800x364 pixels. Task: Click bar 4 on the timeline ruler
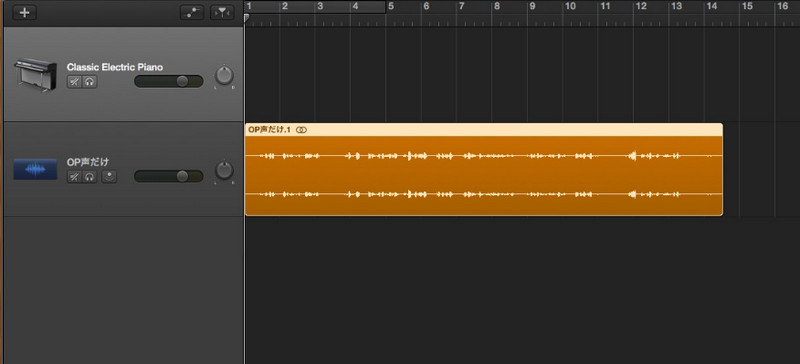click(355, 7)
